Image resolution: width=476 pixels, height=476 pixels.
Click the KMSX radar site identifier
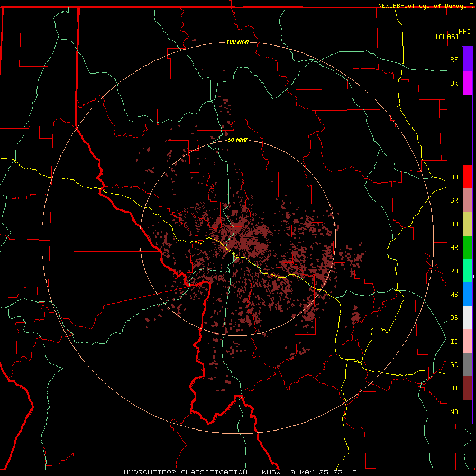pyautogui.click(x=271, y=472)
